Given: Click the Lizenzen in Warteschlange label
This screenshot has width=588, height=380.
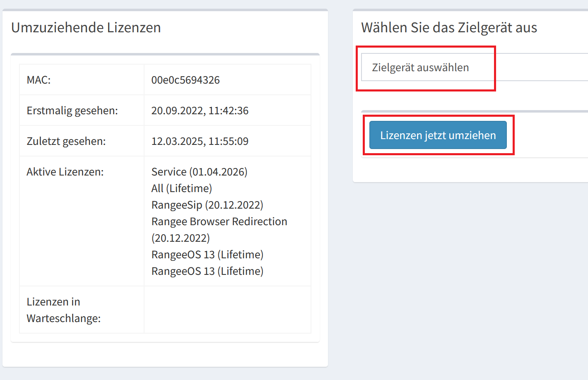Looking at the screenshot, I should point(63,310).
